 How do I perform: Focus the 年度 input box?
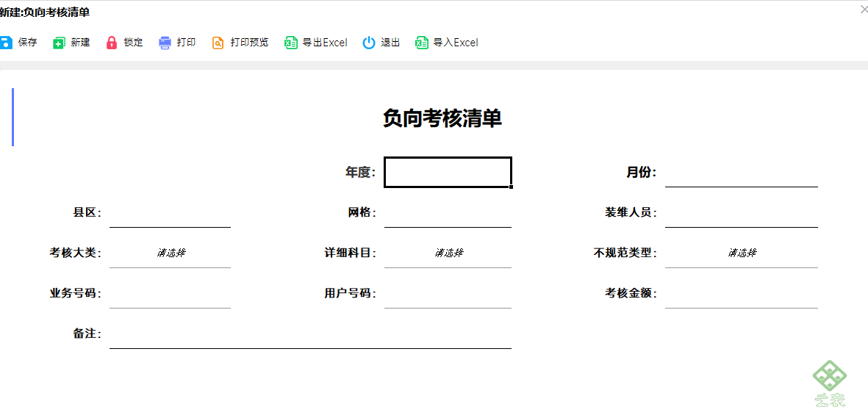(448, 172)
